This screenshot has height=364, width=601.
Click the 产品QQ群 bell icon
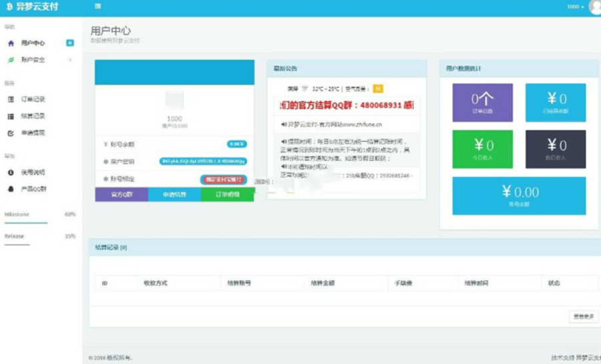11,189
